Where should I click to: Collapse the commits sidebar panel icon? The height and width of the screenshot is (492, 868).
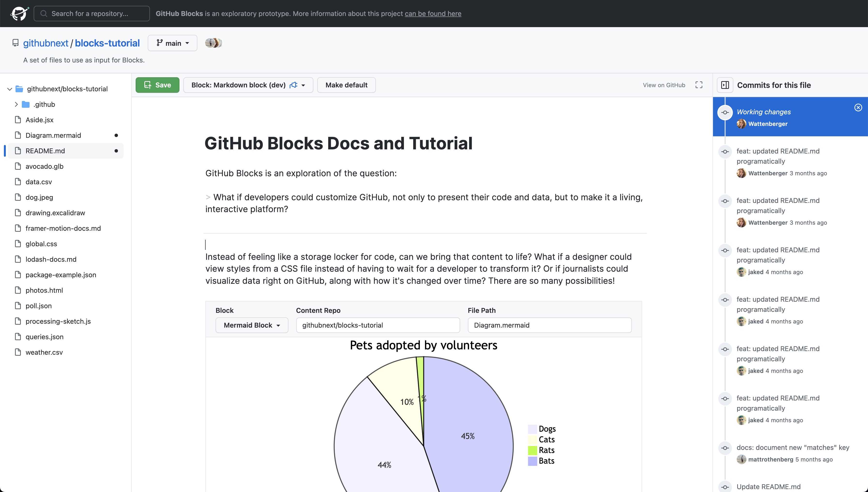(x=725, y=85)
